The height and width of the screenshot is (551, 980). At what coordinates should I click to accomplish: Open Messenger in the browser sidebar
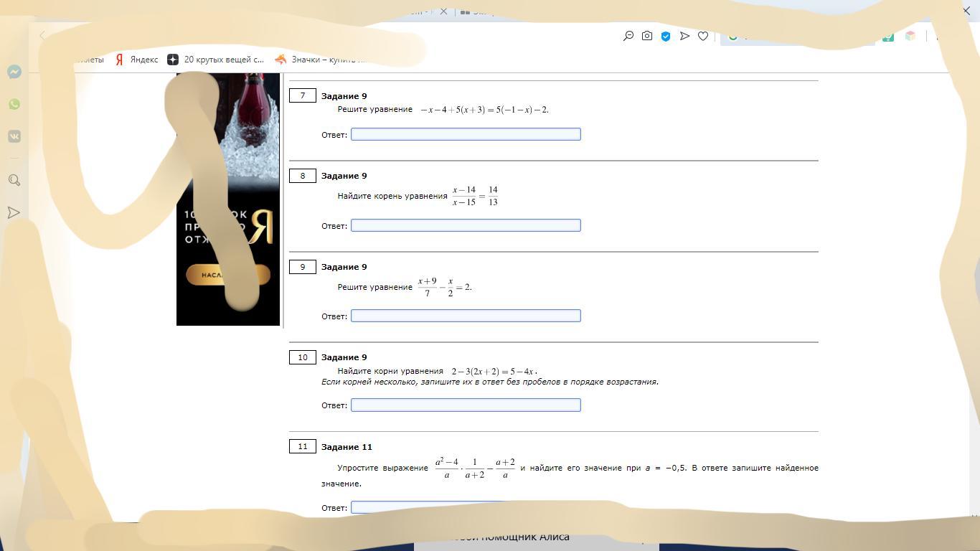[14, 72]
